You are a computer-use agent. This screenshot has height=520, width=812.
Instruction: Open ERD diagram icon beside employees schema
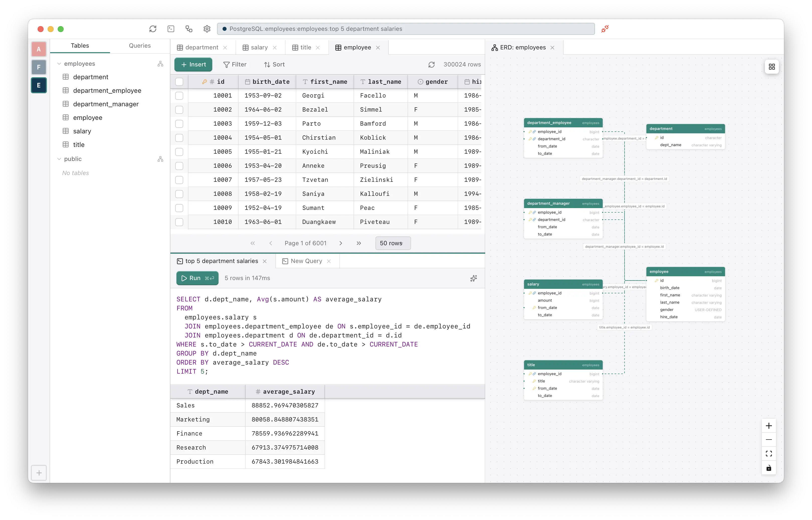click(160, 64)
